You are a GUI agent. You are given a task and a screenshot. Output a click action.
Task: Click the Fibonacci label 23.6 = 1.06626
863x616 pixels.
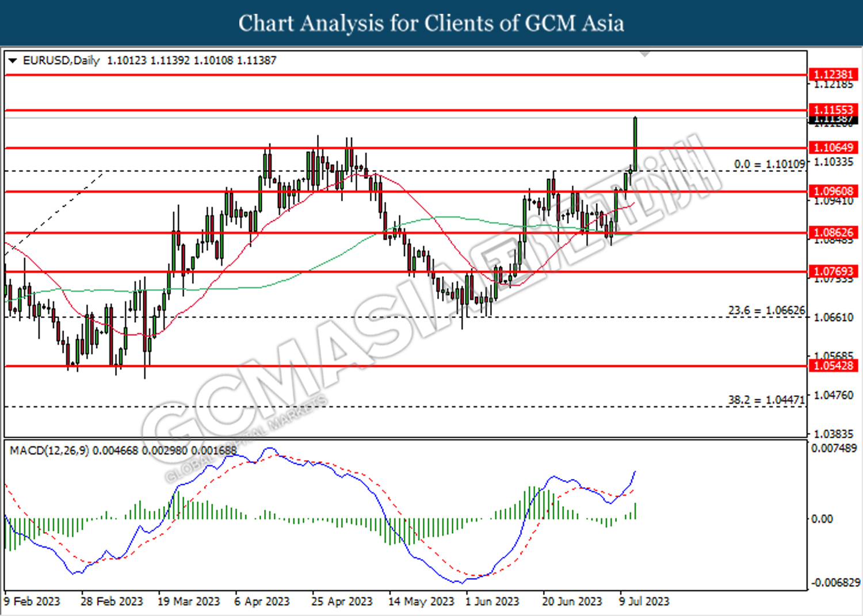[x=766, y=311]
